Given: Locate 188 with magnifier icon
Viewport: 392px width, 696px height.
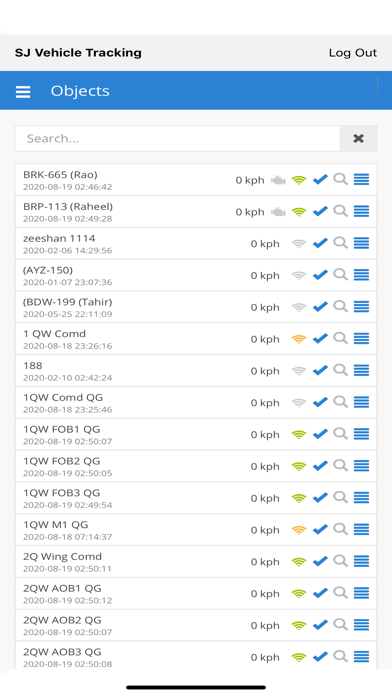Looking at the screenshot, I should (x=341, y=370).
